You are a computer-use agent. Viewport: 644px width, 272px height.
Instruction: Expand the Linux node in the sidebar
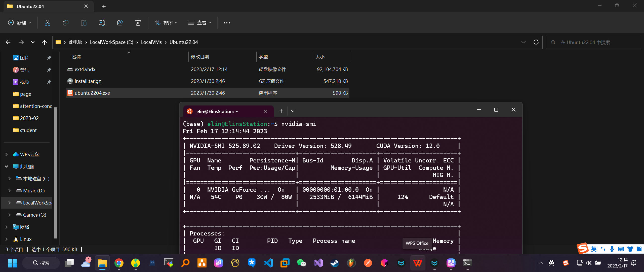(6, 239)
